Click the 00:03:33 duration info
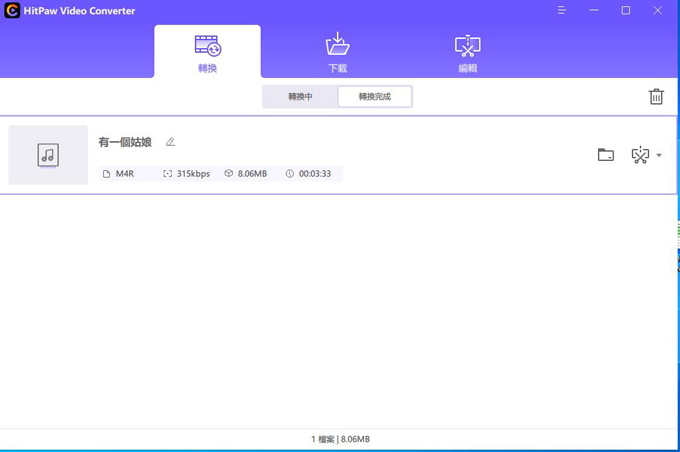 (x=314, y=174)
